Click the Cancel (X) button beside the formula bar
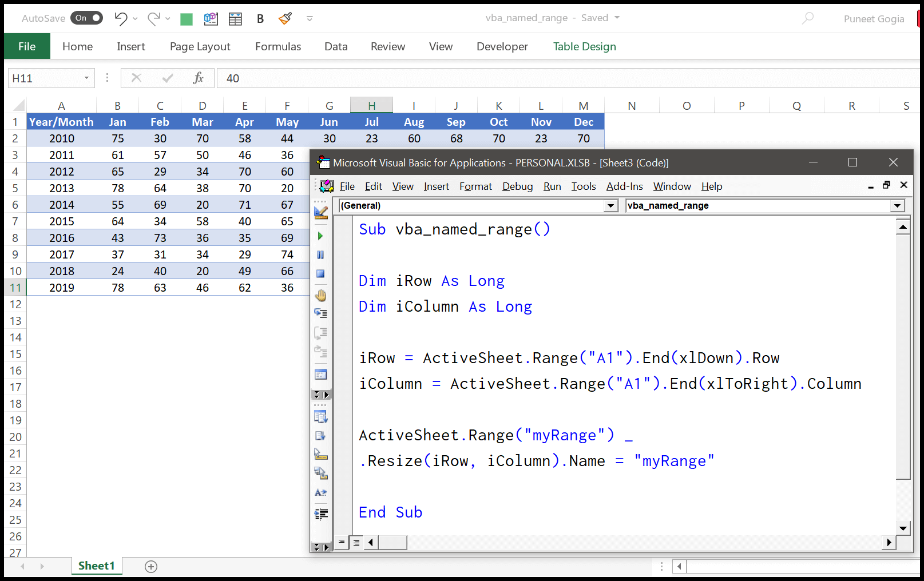The height and width of the screenshot is (581, 924). pyautogui.click(x=137, y=78)
